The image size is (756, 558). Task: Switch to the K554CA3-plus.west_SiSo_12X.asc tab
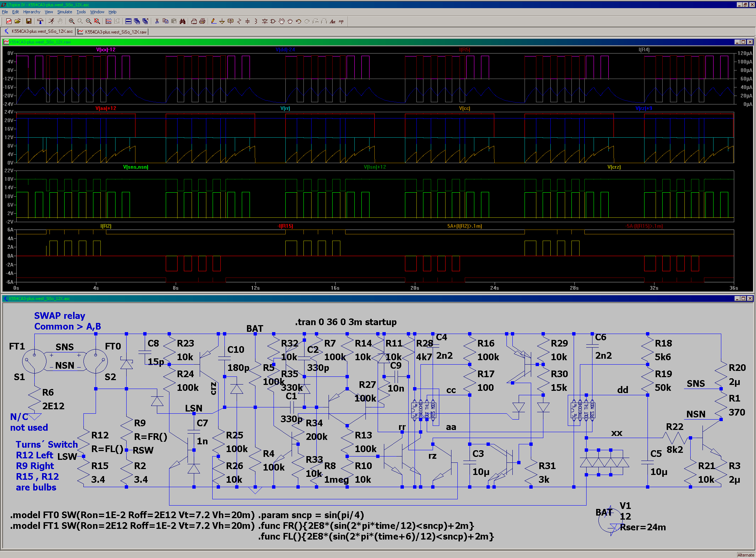[39, 31]
